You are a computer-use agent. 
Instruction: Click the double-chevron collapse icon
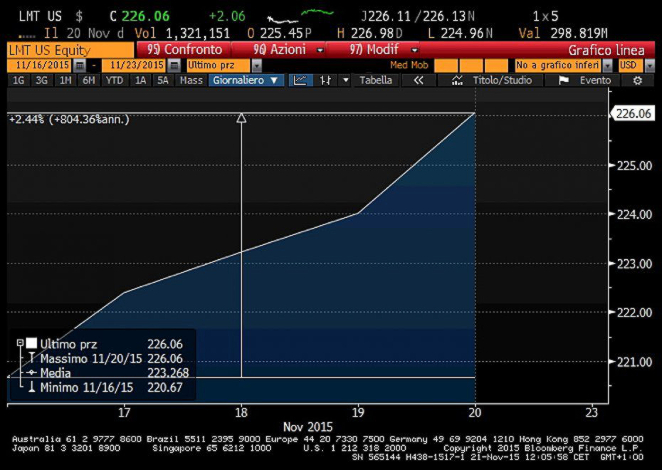[420, 80]
